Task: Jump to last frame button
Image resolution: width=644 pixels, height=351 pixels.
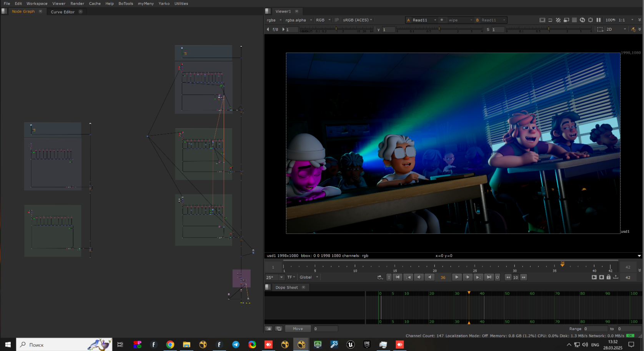Action: pyautogui.click(x=489, y=277)
